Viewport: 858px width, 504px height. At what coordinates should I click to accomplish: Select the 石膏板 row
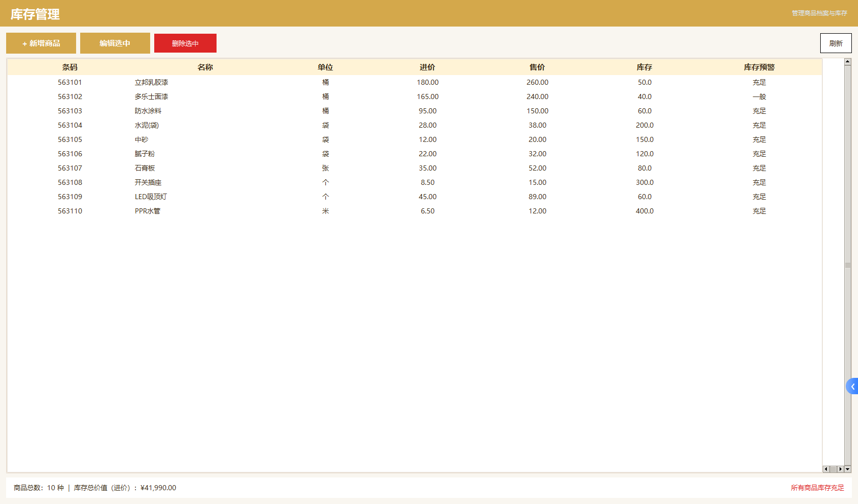[x=415, y=168]
